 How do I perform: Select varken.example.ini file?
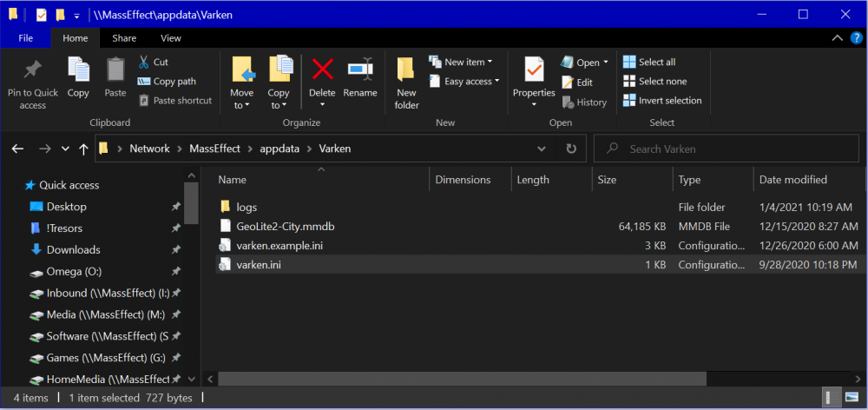pos(279,246)
